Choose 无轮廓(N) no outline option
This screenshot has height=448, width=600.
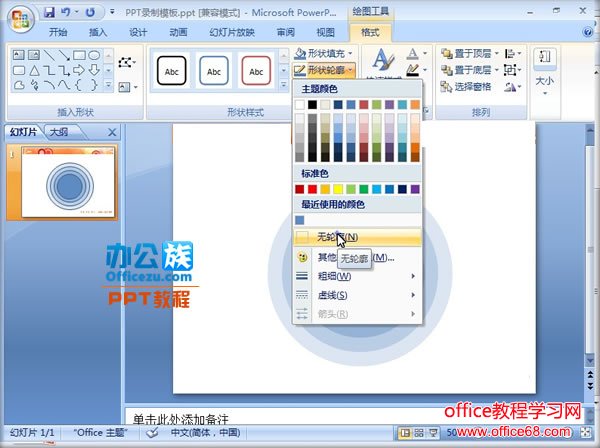357,237
